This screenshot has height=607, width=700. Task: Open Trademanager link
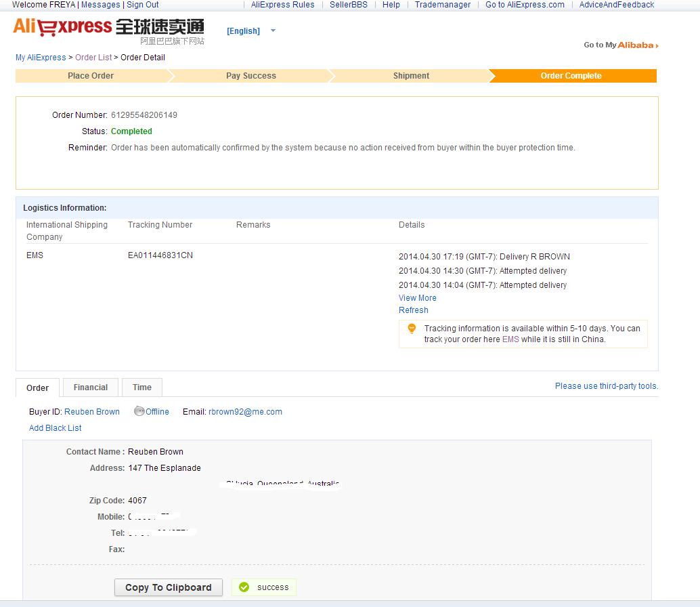coord(443,5)
